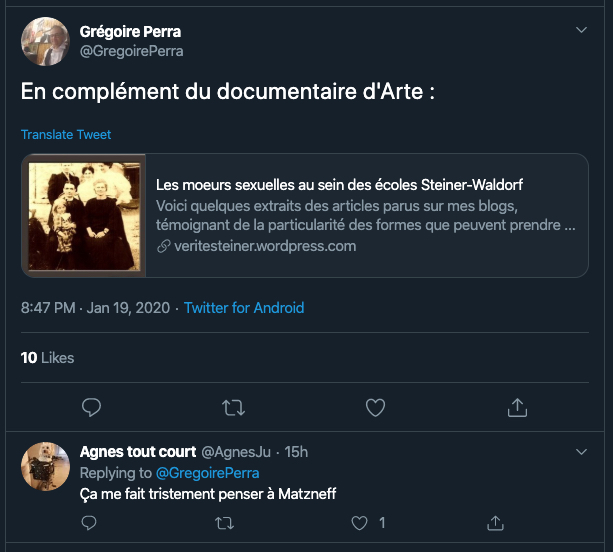The image size is (613, 552).
Task: Open the veritesteiner.wordpress.com link card title
Action: click(x=340, y=185)
